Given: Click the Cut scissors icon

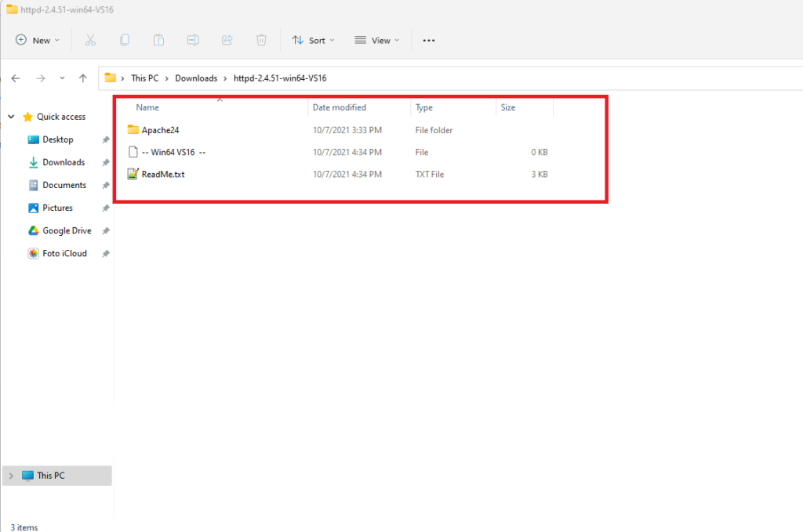Looking at the screenshot, I should [x=90, y=40].
